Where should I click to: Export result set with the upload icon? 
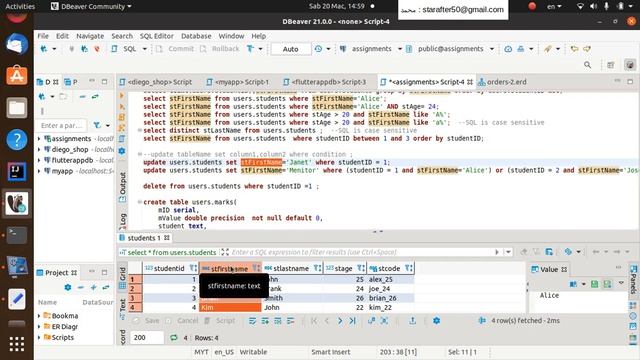pos(413,321)
